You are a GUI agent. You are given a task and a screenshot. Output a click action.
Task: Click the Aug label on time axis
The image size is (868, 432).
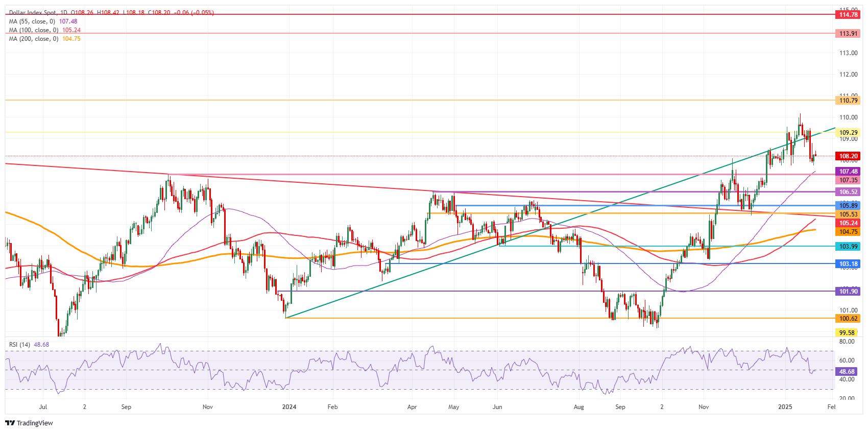578,407
